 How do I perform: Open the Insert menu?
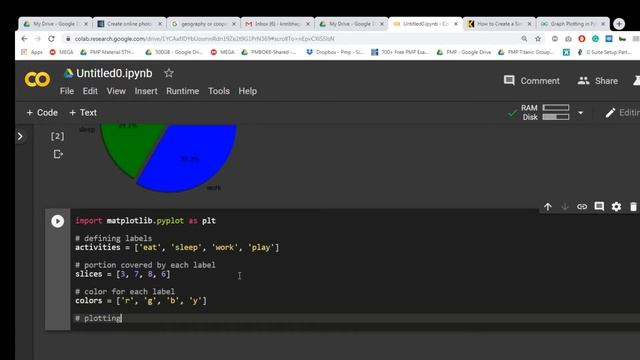(x=146, y=91)
